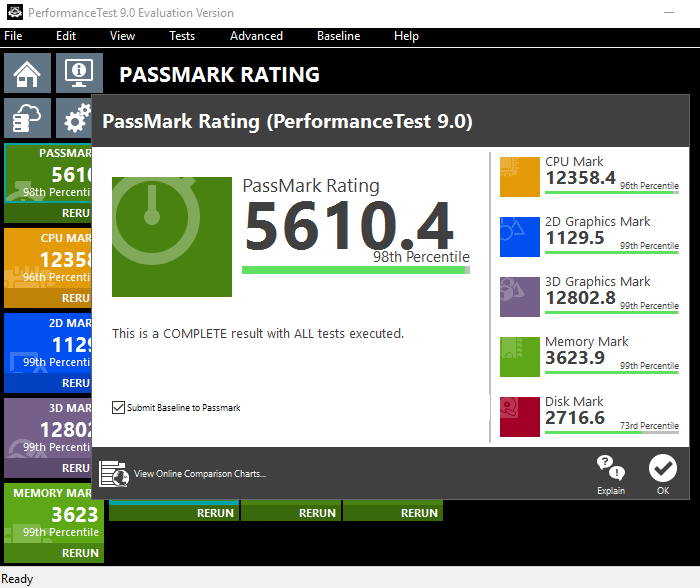Click the purple 3D Graphics Mark icon
Screen dimensions: 700x588
tap(520, 297)
